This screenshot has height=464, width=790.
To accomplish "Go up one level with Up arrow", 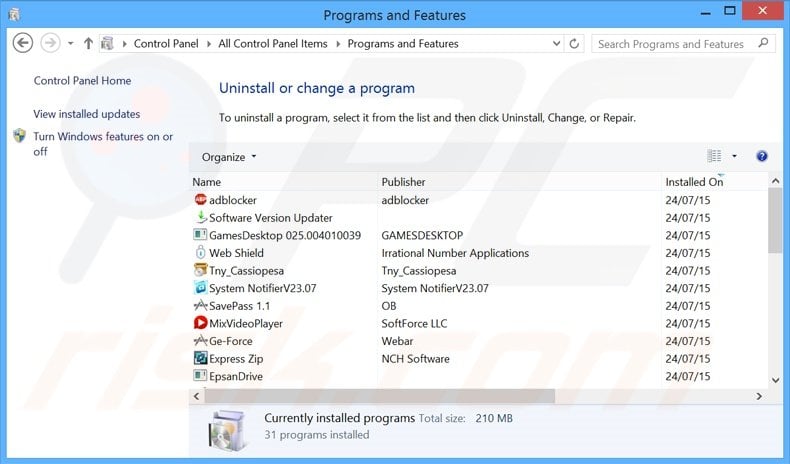I will (x=88, y=43).
